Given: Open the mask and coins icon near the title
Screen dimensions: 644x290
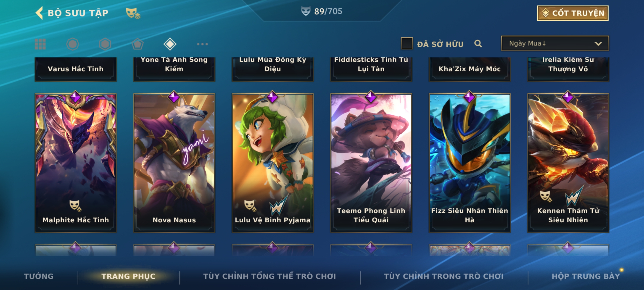Looking at the screenshot, I should pyautogui.click(x=133, y=13).
